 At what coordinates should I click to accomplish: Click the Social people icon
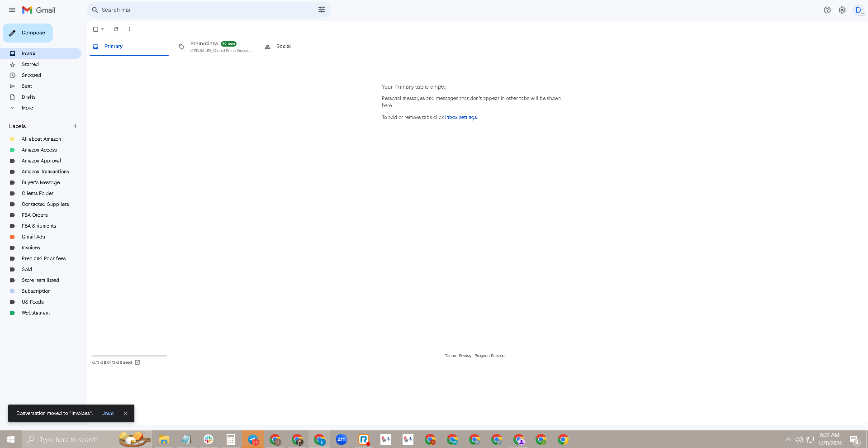[268, 47]
